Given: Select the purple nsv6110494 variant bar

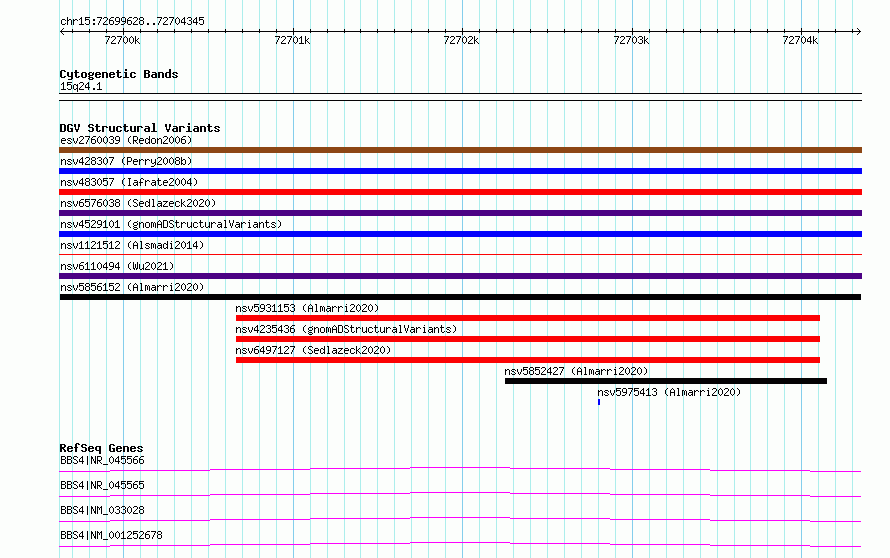Looking at the screenshot, I should 460,276.
